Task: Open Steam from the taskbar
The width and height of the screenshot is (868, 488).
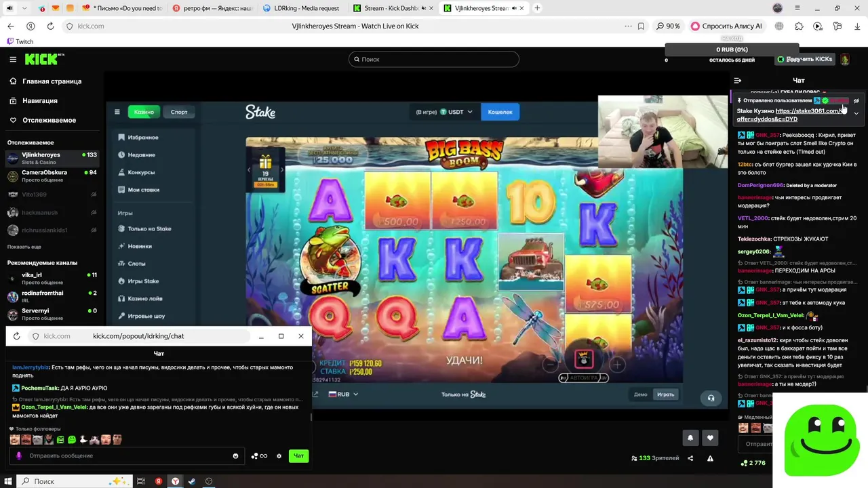Action: pyautogui.click(x=192, y=481)
